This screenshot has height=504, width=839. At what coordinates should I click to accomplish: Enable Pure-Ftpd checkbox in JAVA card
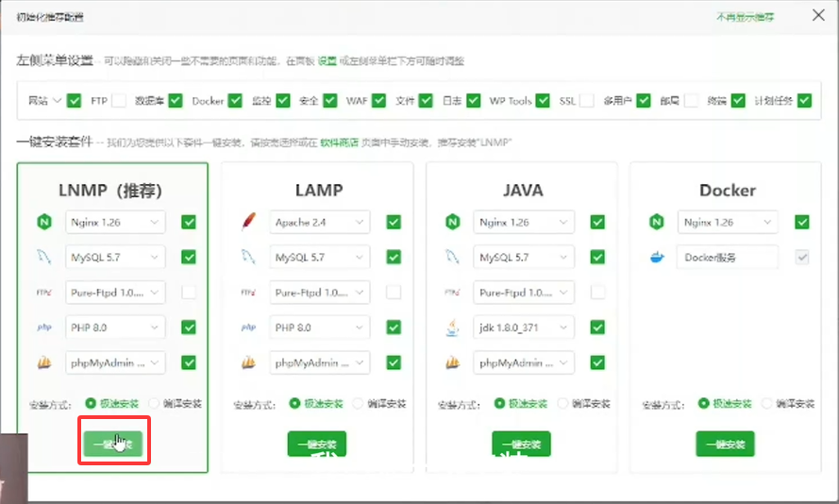[597, 293]
